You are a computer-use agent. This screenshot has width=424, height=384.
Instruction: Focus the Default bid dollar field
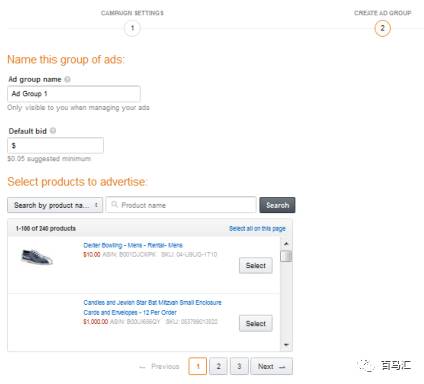tap(55, 146)
